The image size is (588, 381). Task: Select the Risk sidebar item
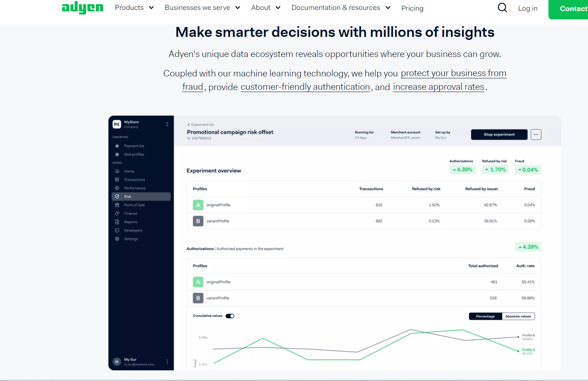pos(141,197)
